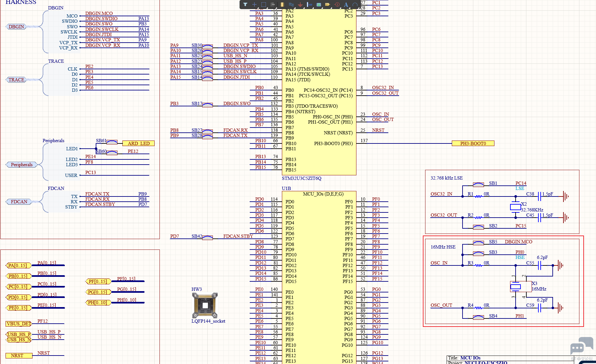The height and width of the screenshot is (364, 596).
Task: Select solder bridge SB61 near ARD_LED
Action: click(112, 142)
